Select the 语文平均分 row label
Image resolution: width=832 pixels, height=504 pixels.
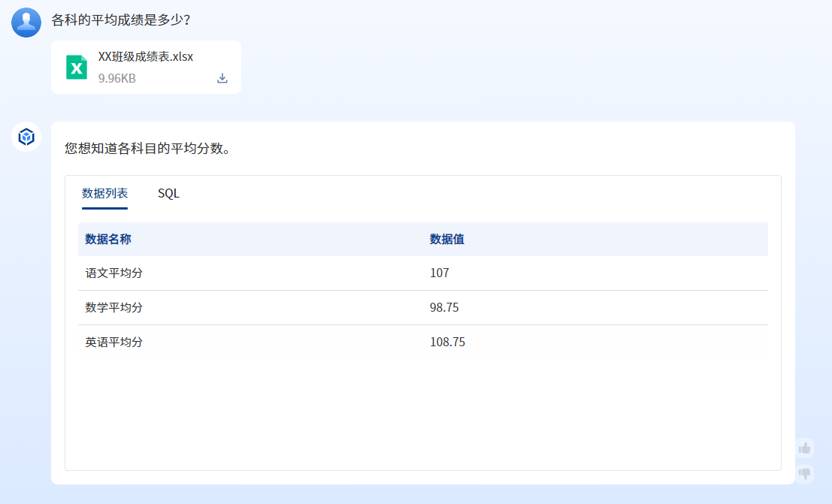pyautogui.click(x=113, y=273)
